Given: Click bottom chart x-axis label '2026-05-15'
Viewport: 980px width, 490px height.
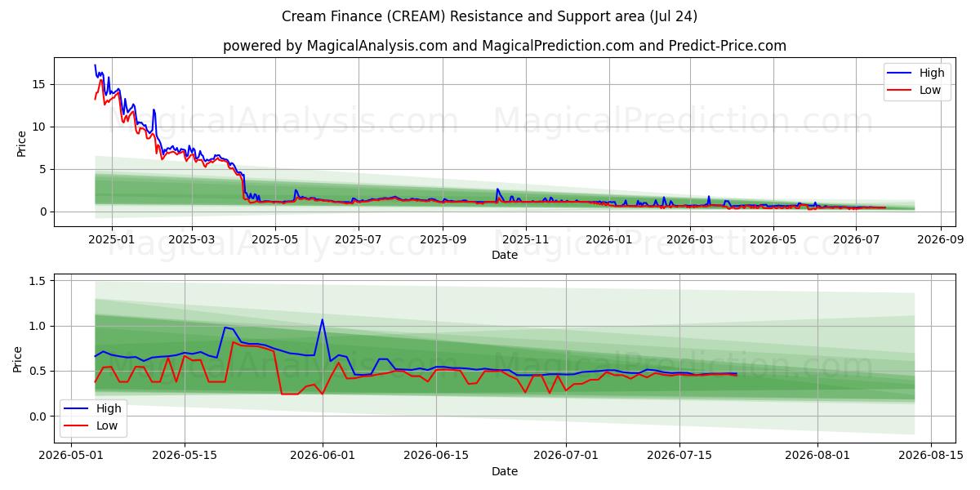Looking at the screenshot, I should pos(184,457).
